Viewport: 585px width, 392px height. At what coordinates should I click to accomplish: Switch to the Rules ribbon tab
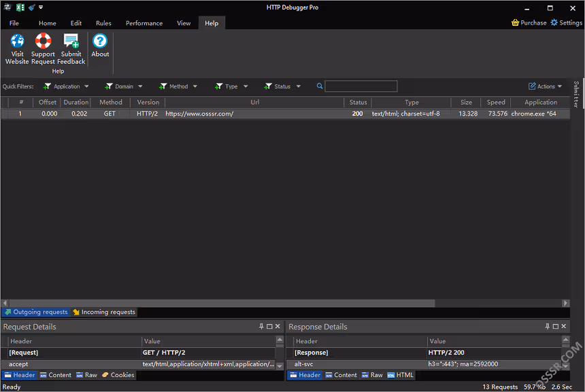click(103, 23)
